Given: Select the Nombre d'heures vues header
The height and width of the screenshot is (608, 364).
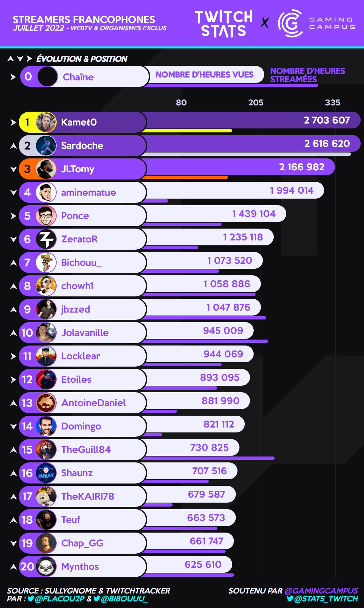Looking at the screenshot, I should pyautogui.click(x=204, y=75).
